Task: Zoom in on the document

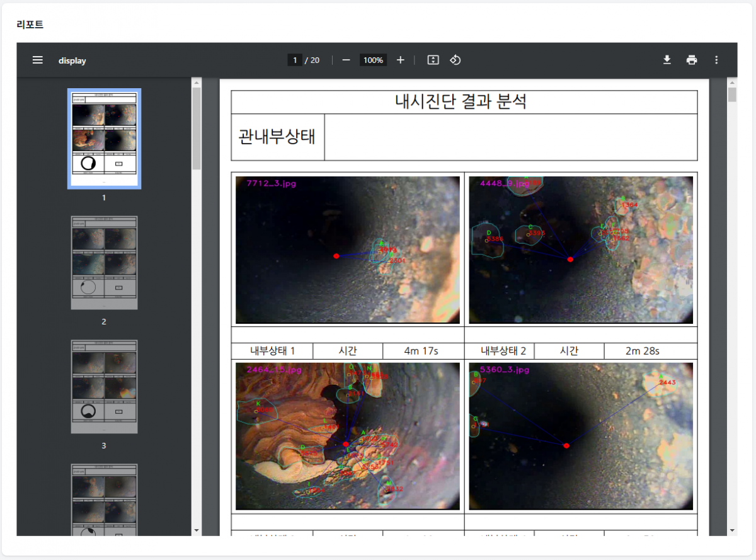Action: 400,60
